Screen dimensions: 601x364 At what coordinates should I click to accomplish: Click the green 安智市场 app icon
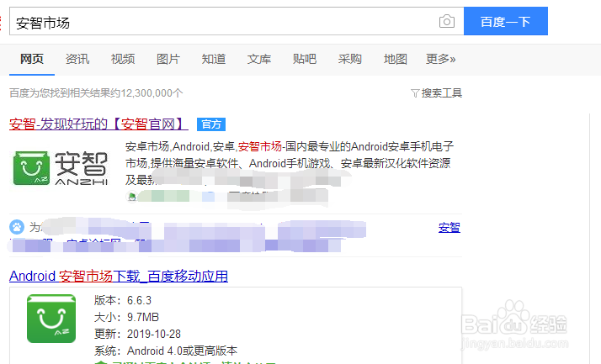pos(51,319)
